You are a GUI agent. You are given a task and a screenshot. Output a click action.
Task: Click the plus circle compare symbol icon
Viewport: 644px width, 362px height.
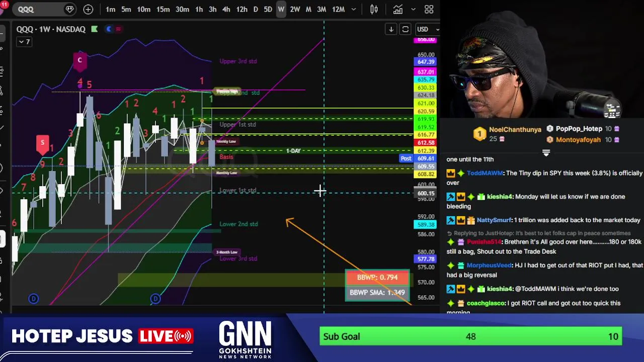coord(88,9)
